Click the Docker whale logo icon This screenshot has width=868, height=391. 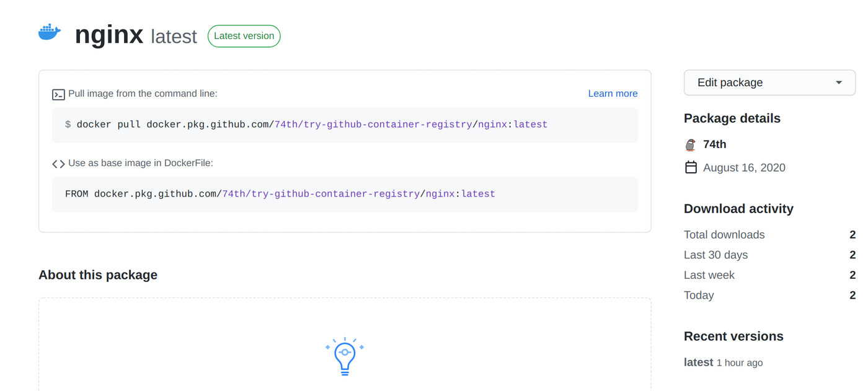[50, 32]
